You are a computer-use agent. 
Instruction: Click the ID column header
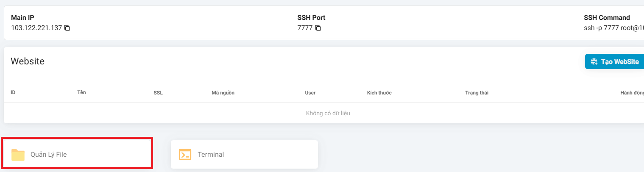[13, 92]
